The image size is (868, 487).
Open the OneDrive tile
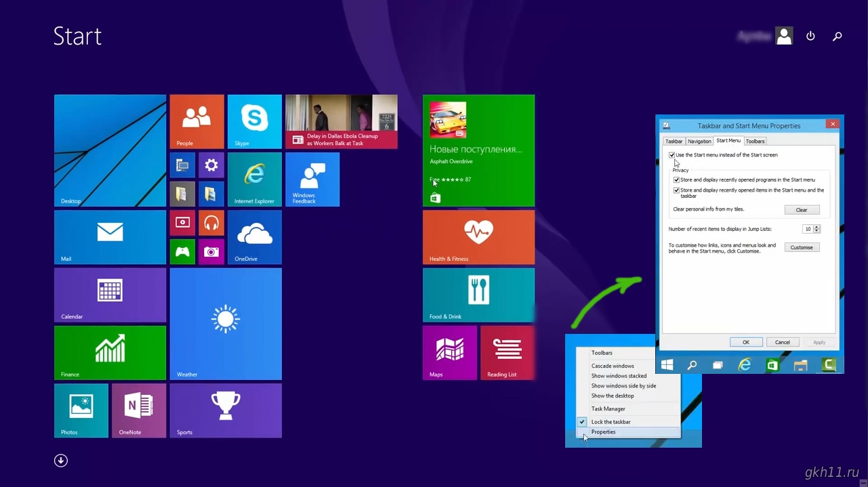click(x=255, y=237)
